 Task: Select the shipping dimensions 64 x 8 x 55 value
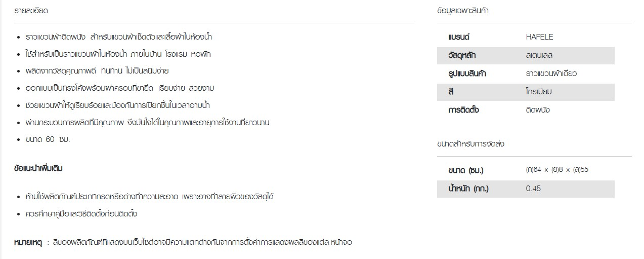(x=557, y=170)
